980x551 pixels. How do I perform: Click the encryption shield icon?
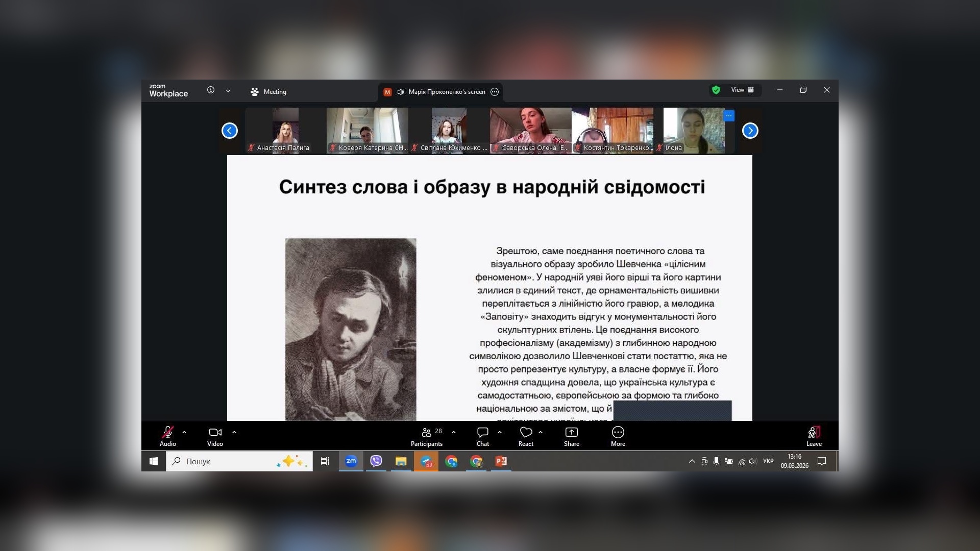coord(716,90)
